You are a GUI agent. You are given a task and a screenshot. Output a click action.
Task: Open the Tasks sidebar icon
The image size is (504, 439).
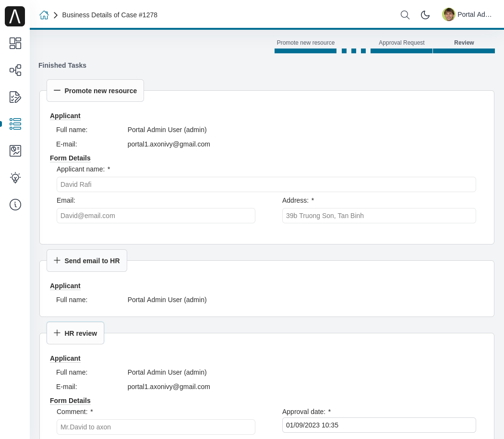(15, 97)
